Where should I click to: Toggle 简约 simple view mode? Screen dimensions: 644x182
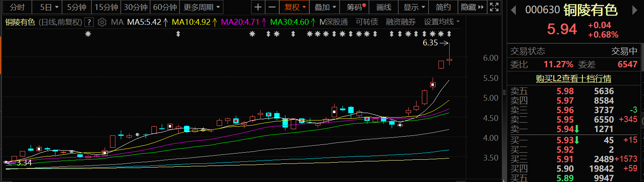point(443,7)
